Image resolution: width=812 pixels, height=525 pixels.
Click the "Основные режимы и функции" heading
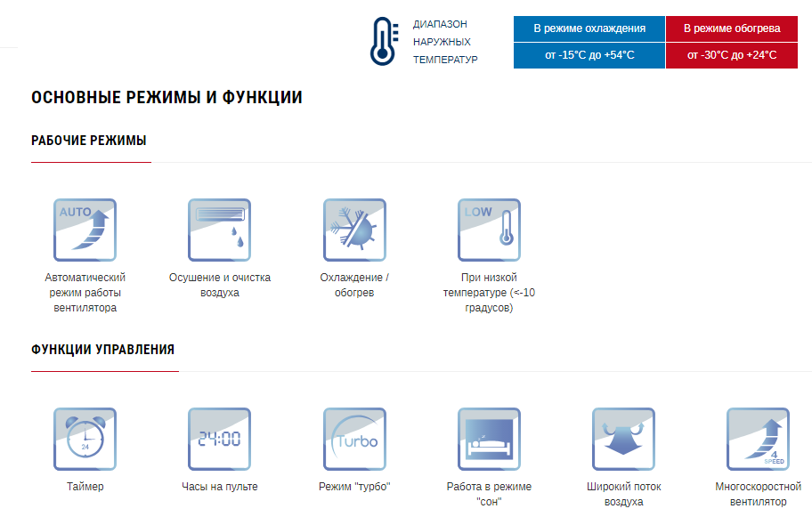pos(166,98)
